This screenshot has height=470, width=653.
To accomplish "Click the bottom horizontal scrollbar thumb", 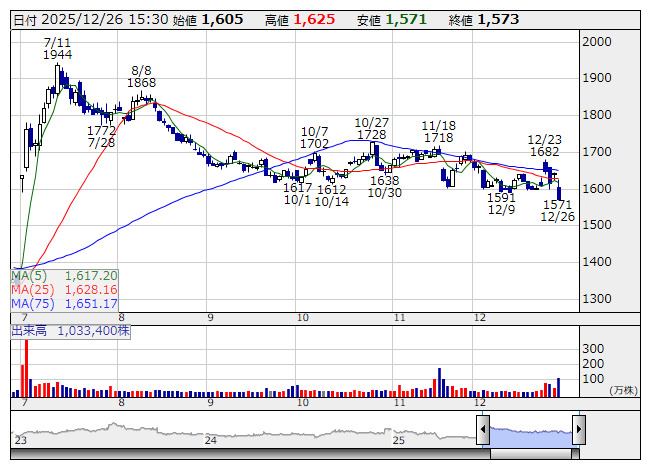I will 531,453.
